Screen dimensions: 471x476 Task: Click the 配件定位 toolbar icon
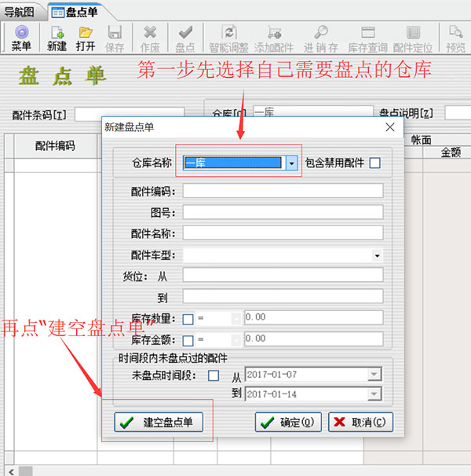413,32
